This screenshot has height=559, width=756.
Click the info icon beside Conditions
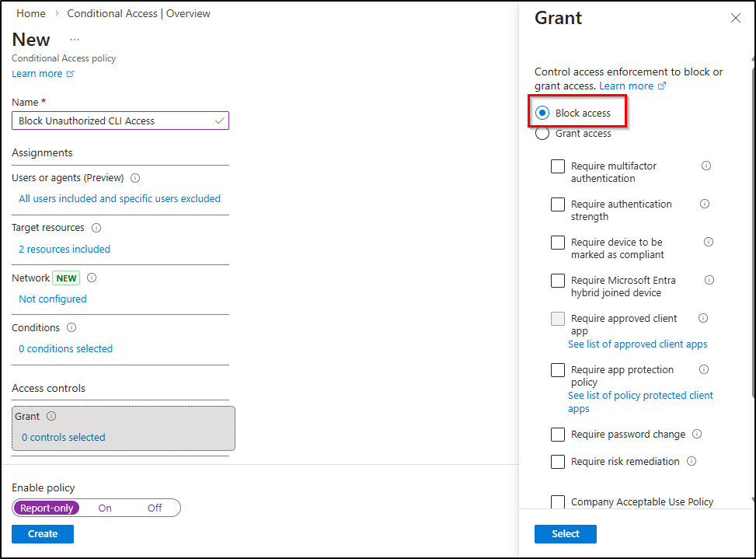(71, 327)
